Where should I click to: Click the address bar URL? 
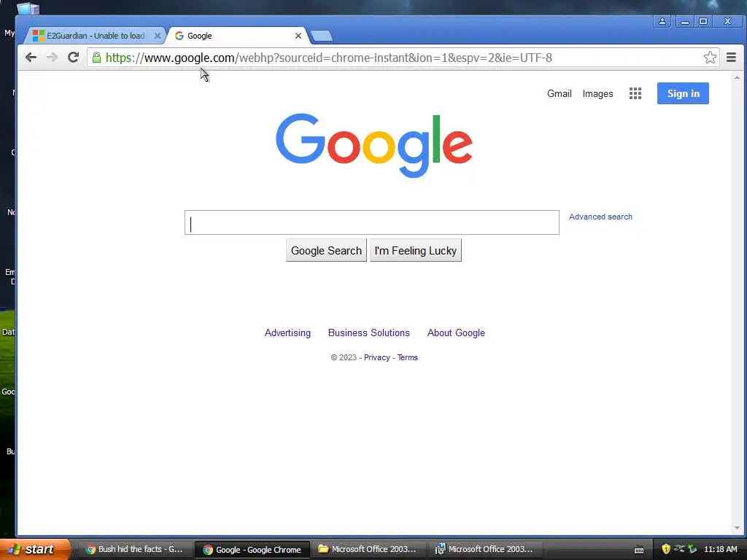coord(329,58)
